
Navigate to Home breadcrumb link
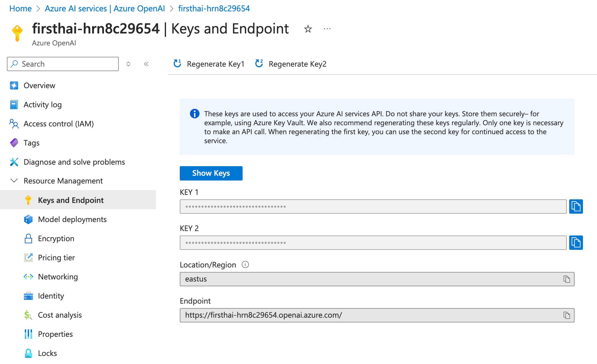pyautogui.click(x=20, y=9)
